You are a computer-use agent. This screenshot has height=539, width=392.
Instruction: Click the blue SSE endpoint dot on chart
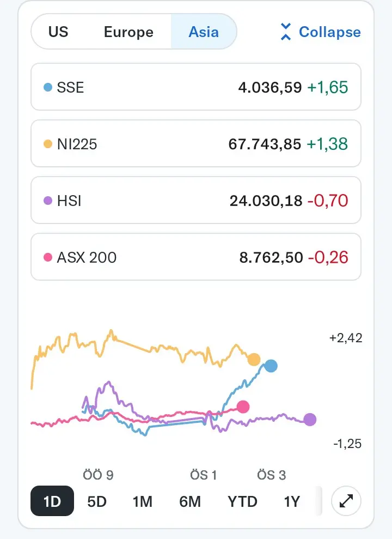[x=271, y=366]
